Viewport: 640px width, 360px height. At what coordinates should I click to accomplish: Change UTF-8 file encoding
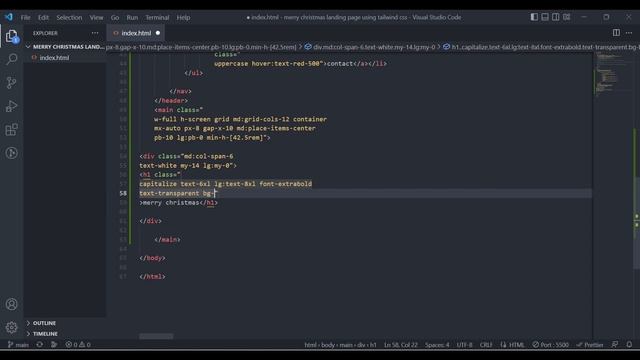point(464,345)
